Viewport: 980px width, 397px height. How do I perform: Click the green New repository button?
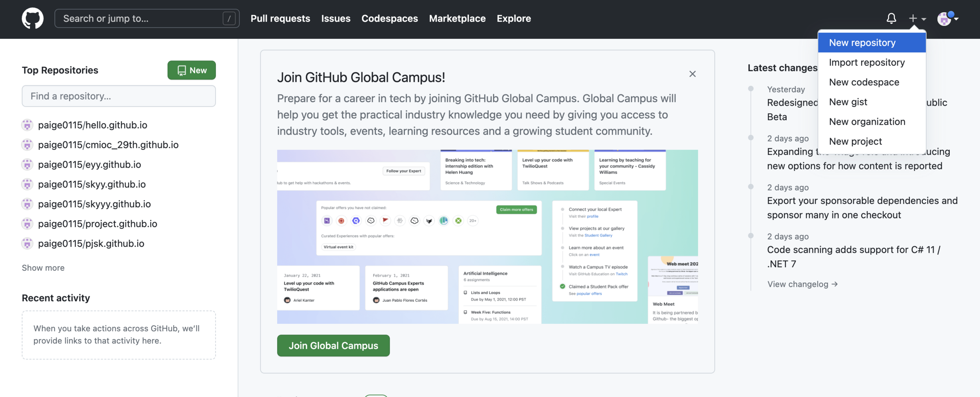click(x=192, y=70)
